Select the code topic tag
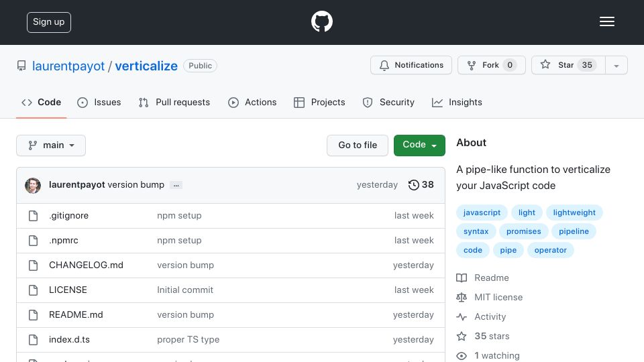644x362 pixels. 473,250
